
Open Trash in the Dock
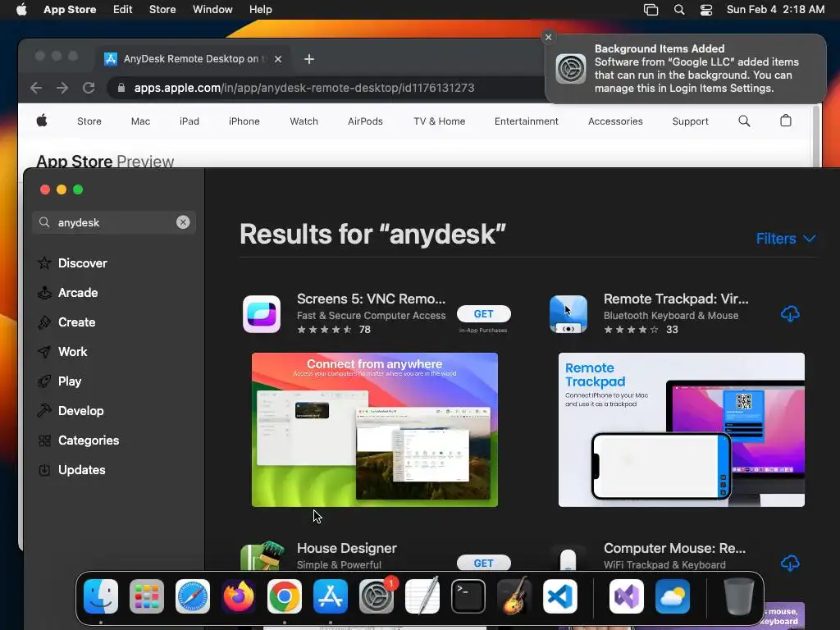coord(739,596)
